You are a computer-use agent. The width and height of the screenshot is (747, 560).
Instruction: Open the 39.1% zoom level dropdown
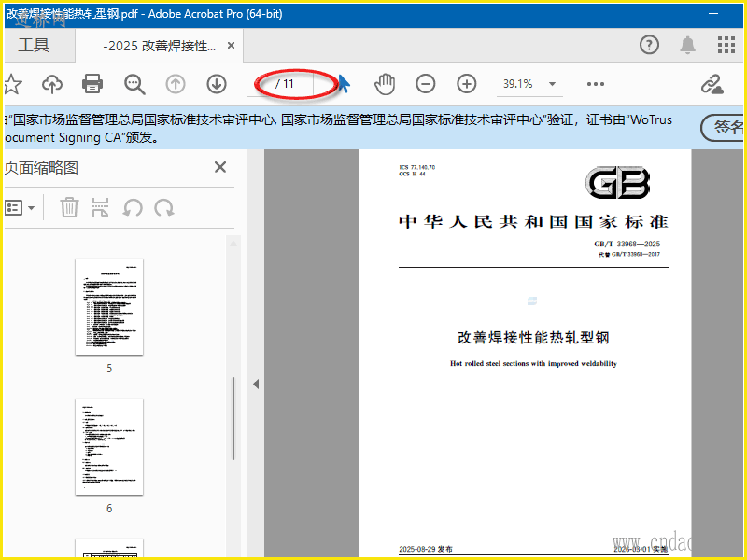click(x=529, y=84)
